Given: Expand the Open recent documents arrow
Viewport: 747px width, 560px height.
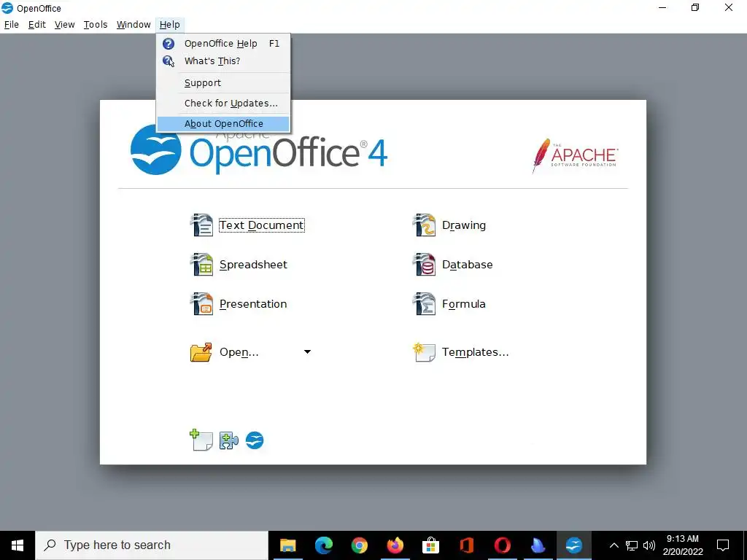Looking at the screenshot, I should coord(307,352).
